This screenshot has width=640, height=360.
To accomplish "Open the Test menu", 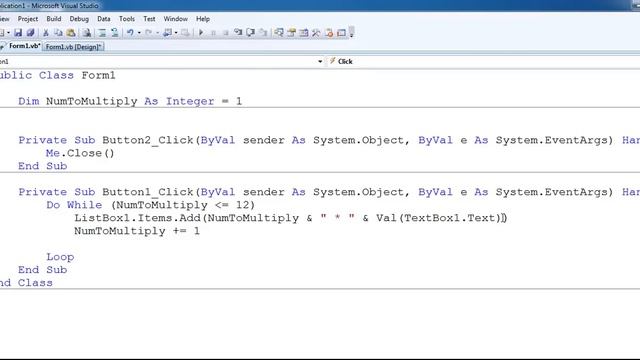I will click(x=149, y=19).
